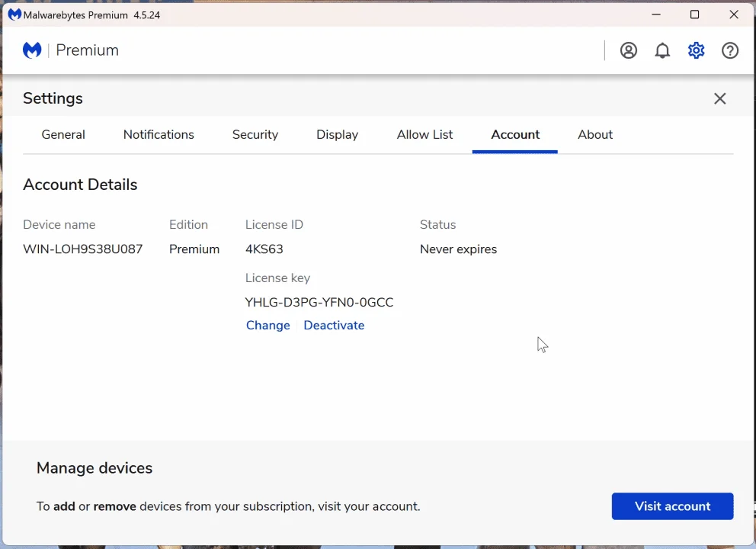Open the About tab
The width and height of the screenshot is (756, 549).
point(595,135)
